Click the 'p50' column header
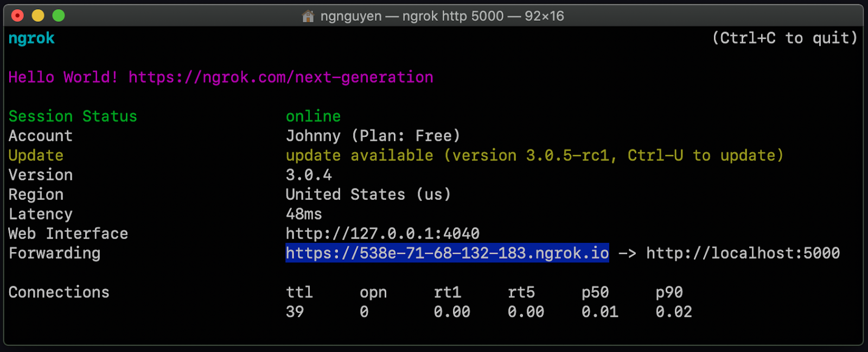 point(595,293)
